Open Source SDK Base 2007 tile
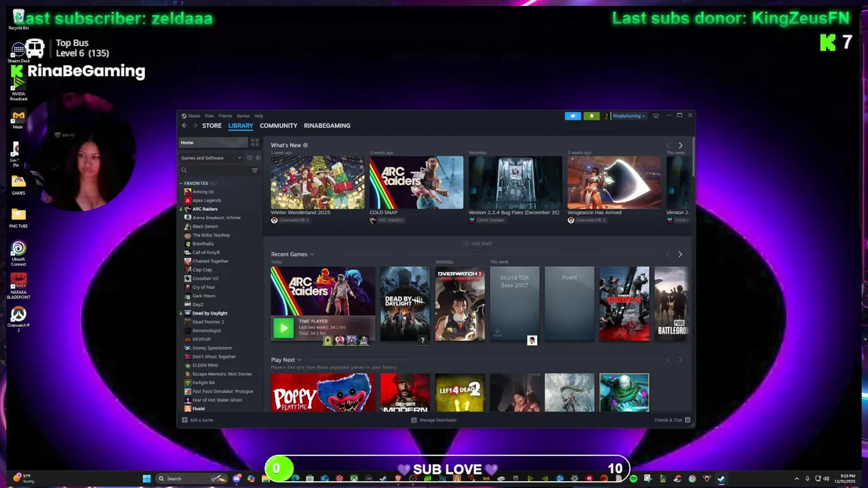The image size is (868, 488). 515,303
